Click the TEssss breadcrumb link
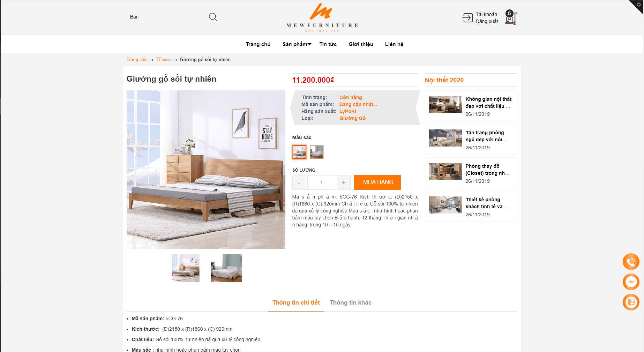 click(163, 60)
